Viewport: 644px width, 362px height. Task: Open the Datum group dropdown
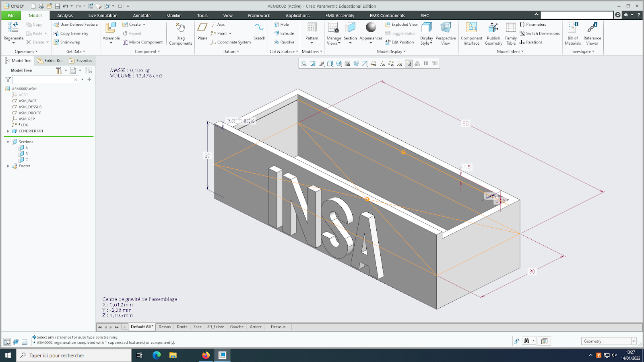[231, 51]
